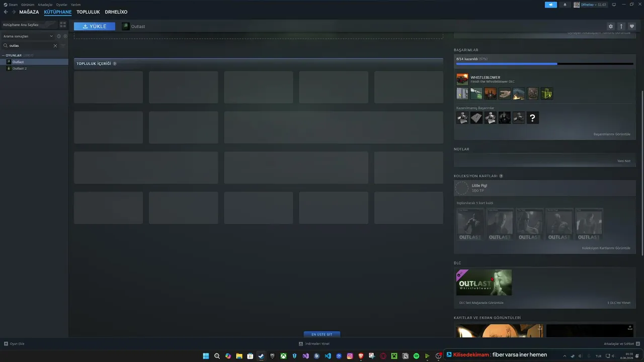Open the Görünüm menu
The image size is (644, 362).
click(x=28, y=5)
